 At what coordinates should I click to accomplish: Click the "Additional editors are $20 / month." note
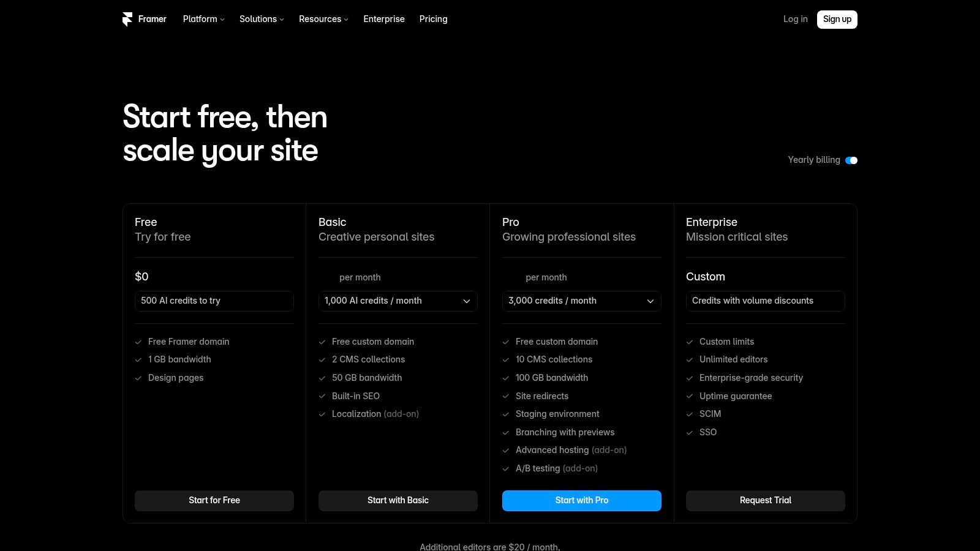coord(490,547)
